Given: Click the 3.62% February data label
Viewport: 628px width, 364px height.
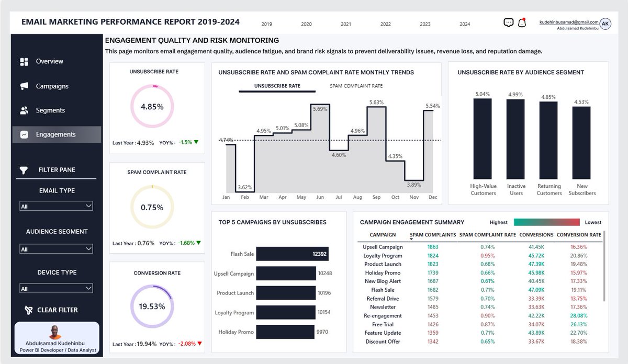Looking at the screenshot, I should tap(244, 187).
